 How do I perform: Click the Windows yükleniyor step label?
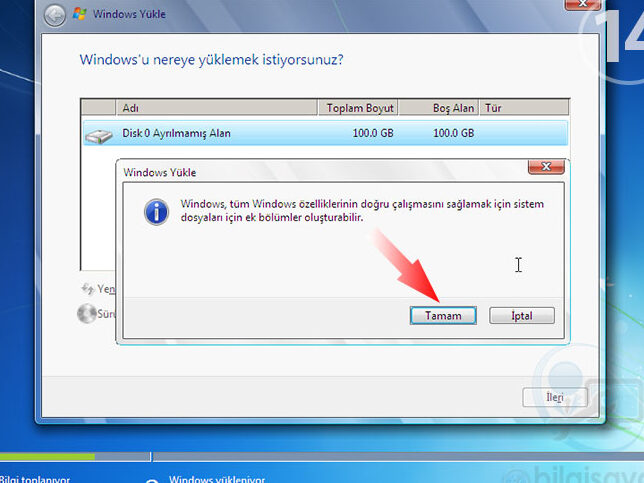click(x=216, y=479)
